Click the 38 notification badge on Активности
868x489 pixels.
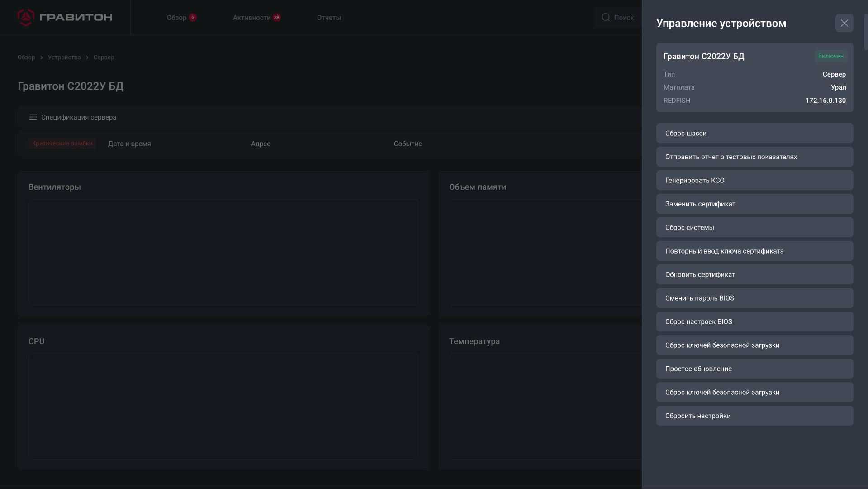(277, 18)
